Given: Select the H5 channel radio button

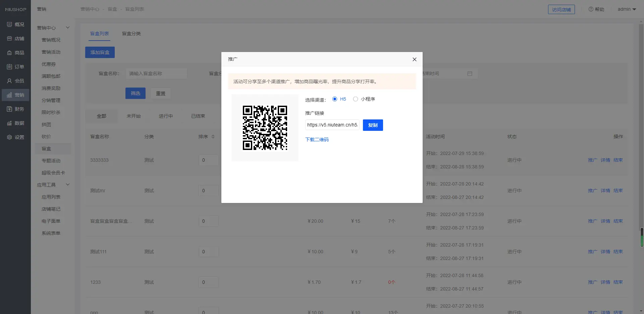Looking at the screenshot, I should tap(335, 99).
